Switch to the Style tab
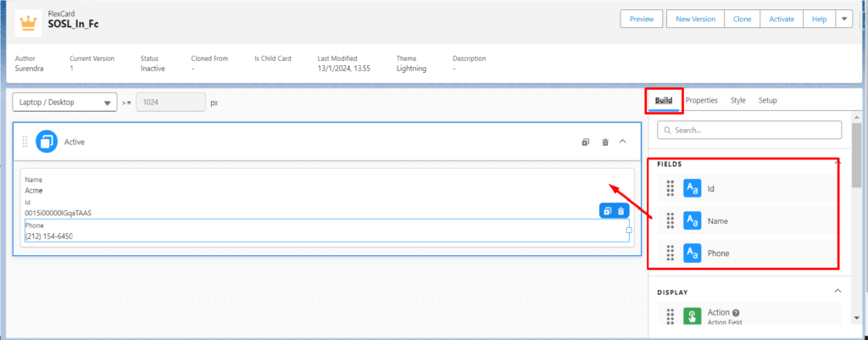 pyautogui.click(x=738, y=100)
